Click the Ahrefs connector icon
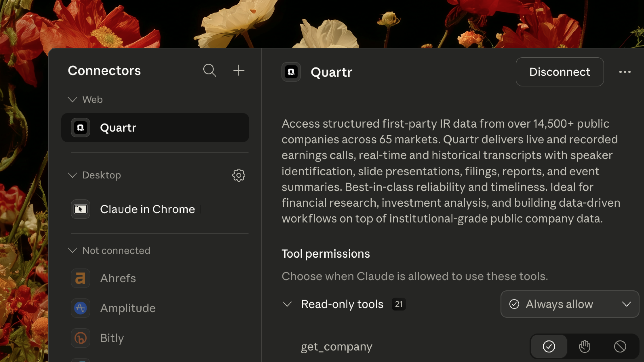The width and height of the screenshot is (644, 362). (x=80, y=278)
